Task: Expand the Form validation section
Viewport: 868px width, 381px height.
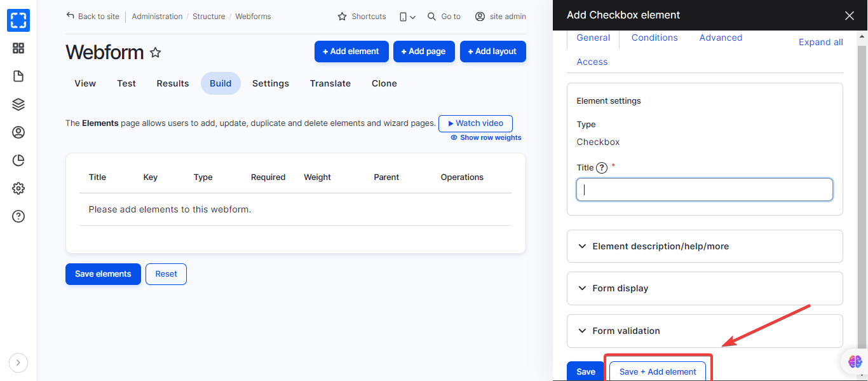Action: tap(705, 331)
